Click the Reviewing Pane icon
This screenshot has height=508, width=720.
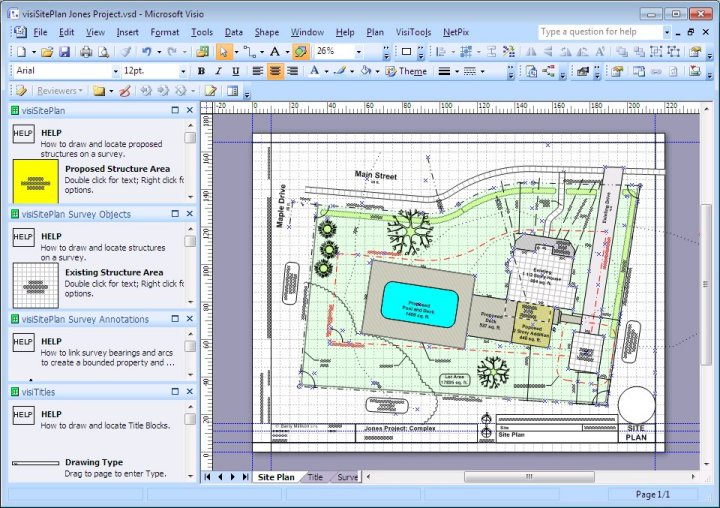tap(233, 91)
